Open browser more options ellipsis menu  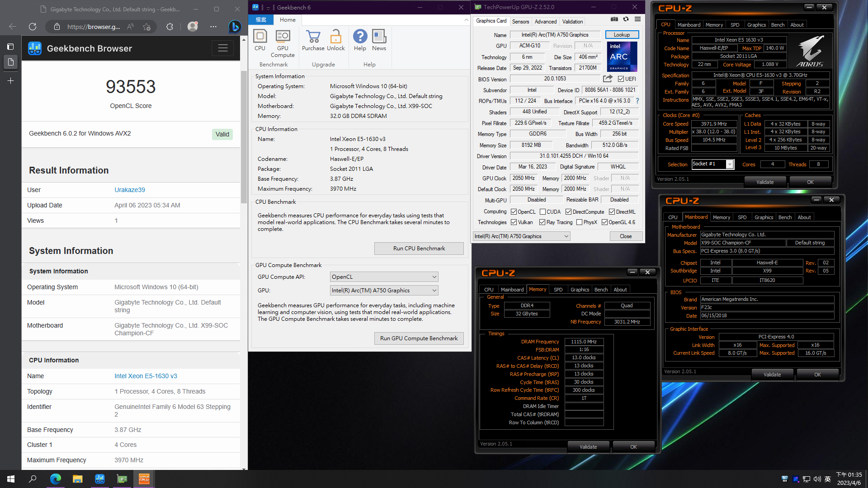coord(213,27)
